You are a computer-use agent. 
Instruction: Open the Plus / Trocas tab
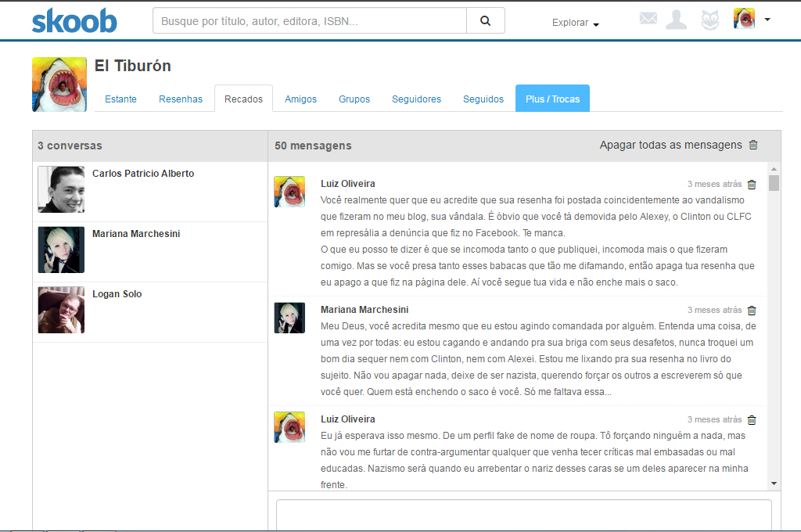pos(553,99)
